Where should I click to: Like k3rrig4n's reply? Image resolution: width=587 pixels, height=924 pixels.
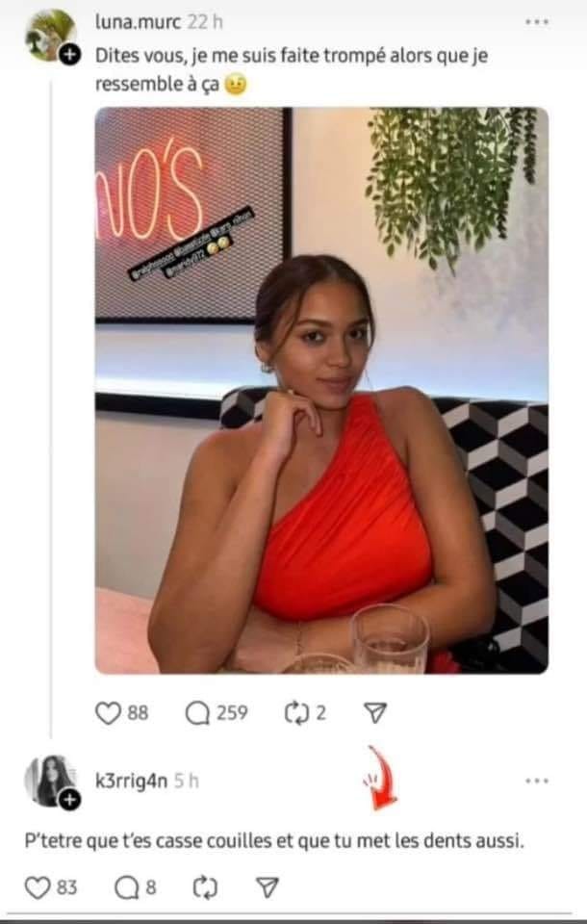pyautogui.click(x=38, y=887)
